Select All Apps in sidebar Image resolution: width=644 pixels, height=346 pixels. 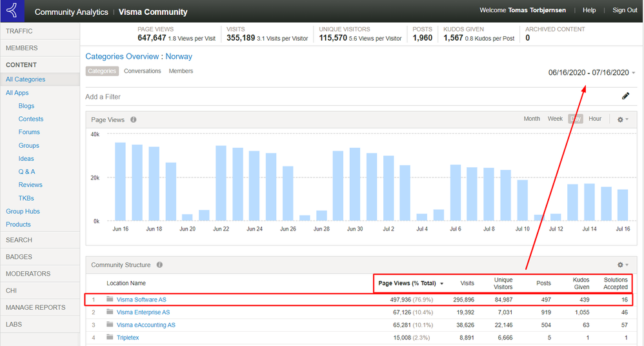click(17, 93)
